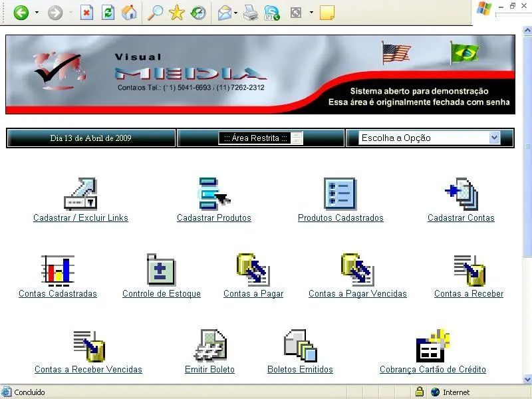Open the 'Boletos Emitidos' link

point(301,370)
